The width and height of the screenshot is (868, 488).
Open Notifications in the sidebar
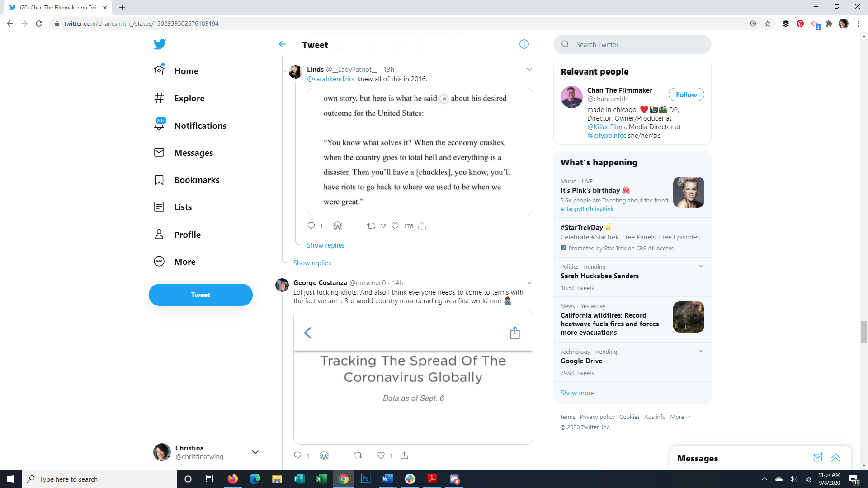click(200, 126)
